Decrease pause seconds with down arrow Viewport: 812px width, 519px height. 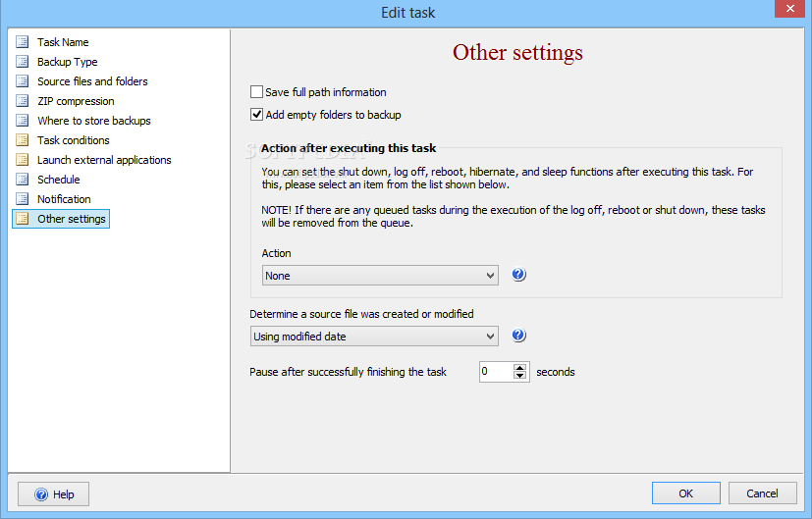520,375
